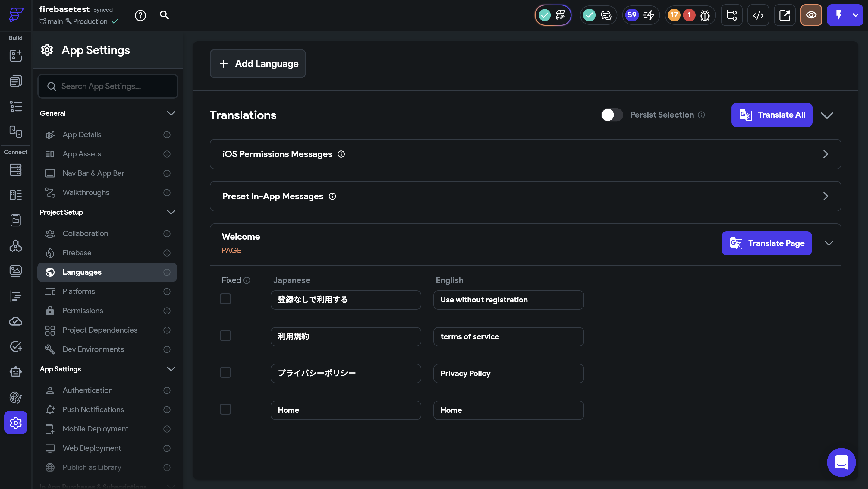The height and width of the screenshot is (489, 868).
Task: Open Firebase settings in sidebar
Action: (77, 253)
